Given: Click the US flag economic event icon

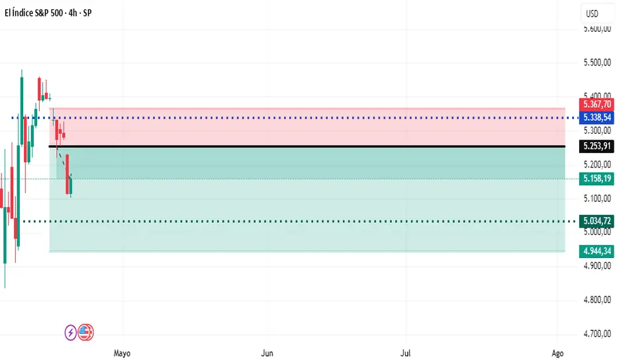Looking at the screenshot, I should click(86, 332).
